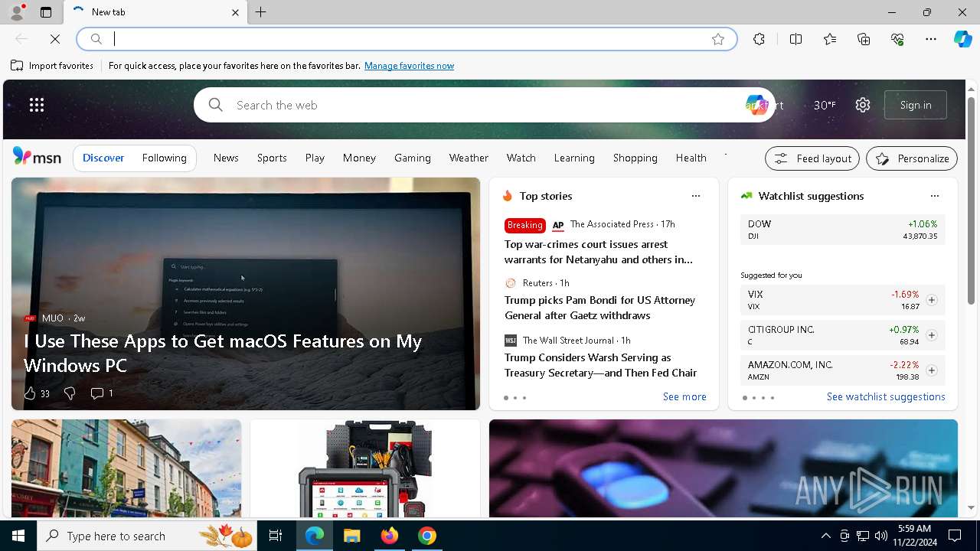
Task: Open the Money category
Action: point(359,158)
